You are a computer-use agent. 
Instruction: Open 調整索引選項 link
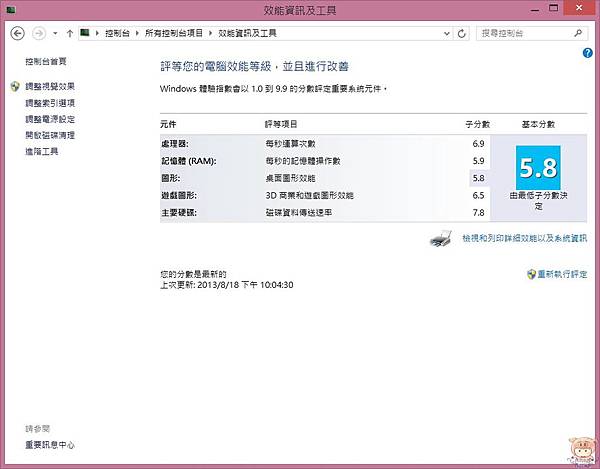(x=50, y=103)
